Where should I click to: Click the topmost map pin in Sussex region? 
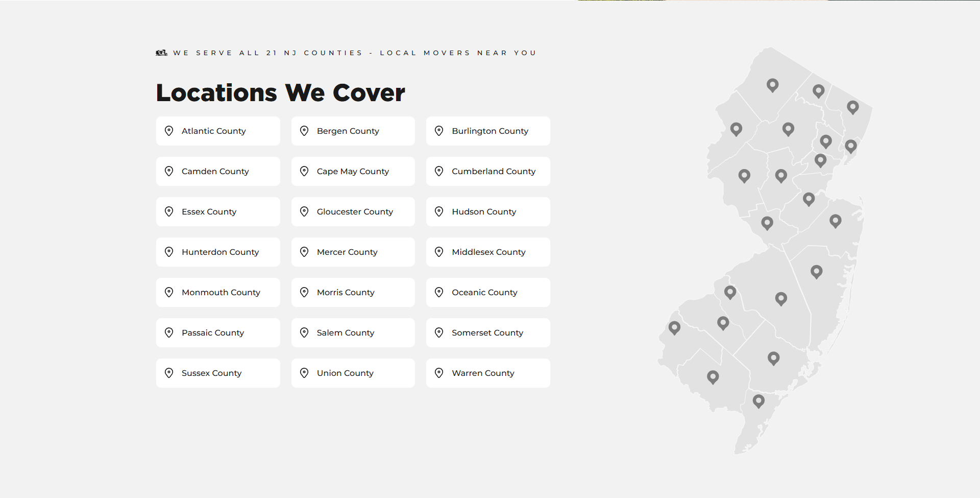point(772,85)
